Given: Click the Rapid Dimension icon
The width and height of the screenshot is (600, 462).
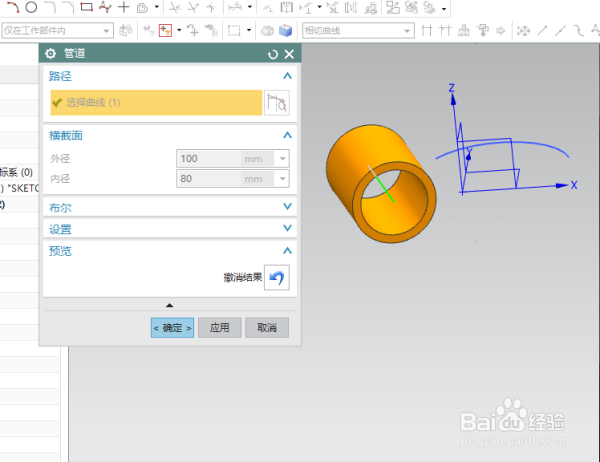Looking at the screenshot, I should (235, 7).
